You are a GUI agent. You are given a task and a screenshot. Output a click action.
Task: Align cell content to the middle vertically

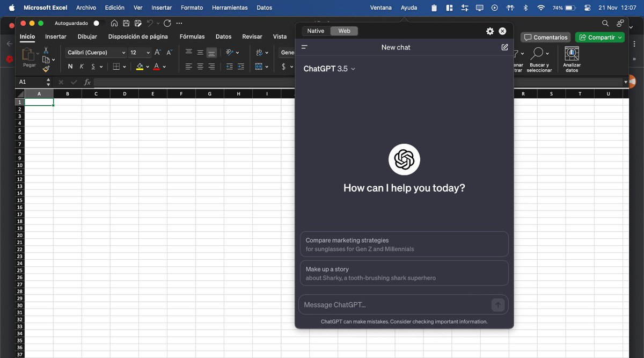pos(200,52)
